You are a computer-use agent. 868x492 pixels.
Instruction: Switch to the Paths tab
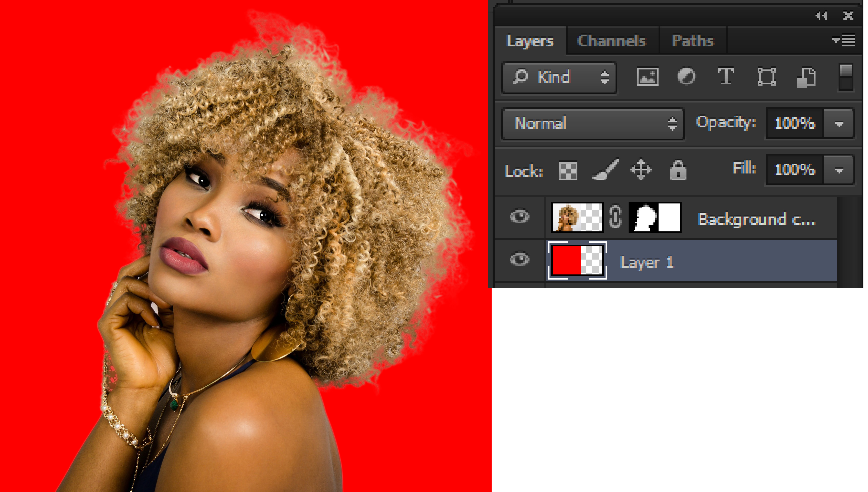click(x=692, y=41)
